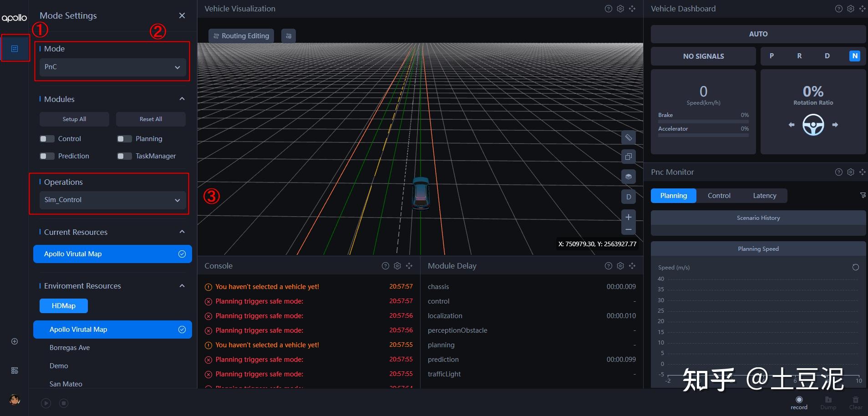Open Module Delay help icon
This screenshot has height=416, width=868.
609,266
